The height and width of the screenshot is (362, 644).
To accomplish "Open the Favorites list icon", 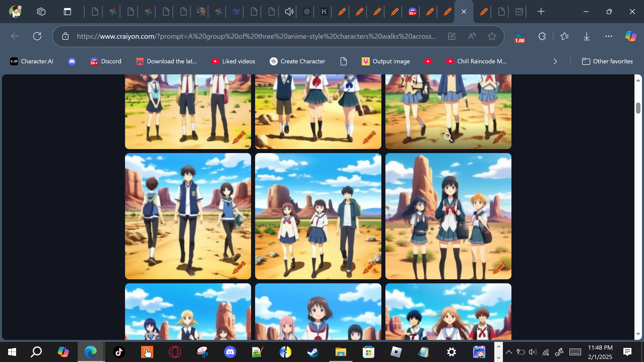I will point(565,36).
